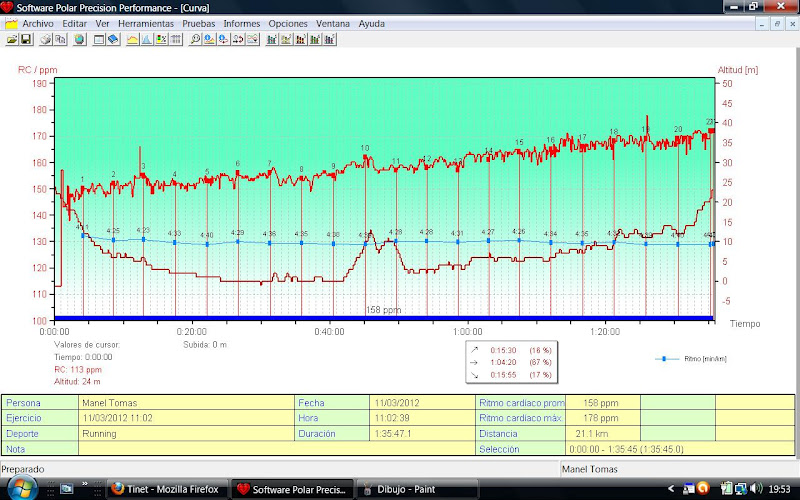Switch to Tinet - Mozilla Firefox taskbar button
The width and height of the screenshot is (800, 500).
click(166, 489)
